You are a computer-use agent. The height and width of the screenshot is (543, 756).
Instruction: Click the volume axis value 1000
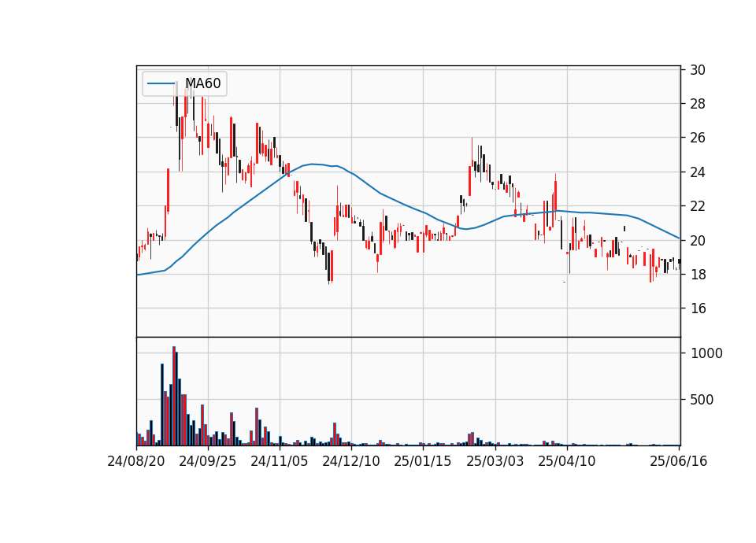(706, 353)
